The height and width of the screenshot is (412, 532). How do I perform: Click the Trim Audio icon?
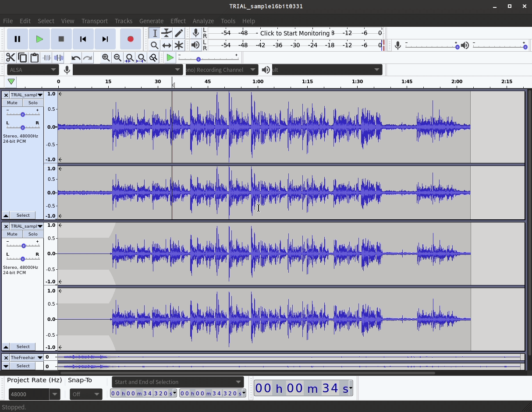click(46, 57)
